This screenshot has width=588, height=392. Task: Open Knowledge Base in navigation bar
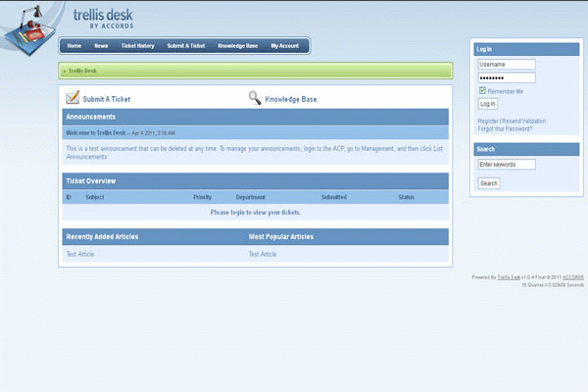pyautogui.click(x=238, y=46)
